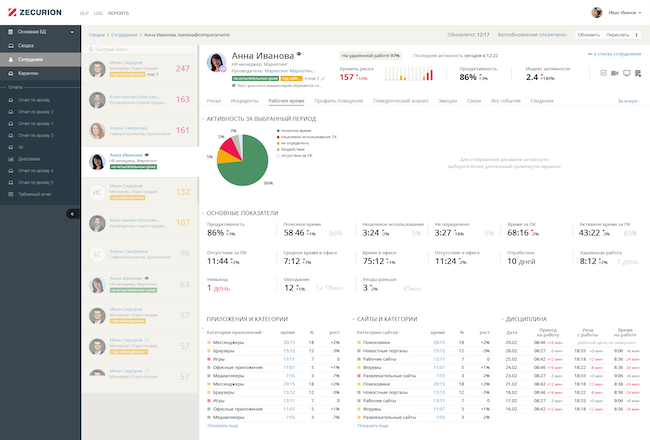Open the REPORTS menu in top bar

pyautogui.click(x=118, y=14)
